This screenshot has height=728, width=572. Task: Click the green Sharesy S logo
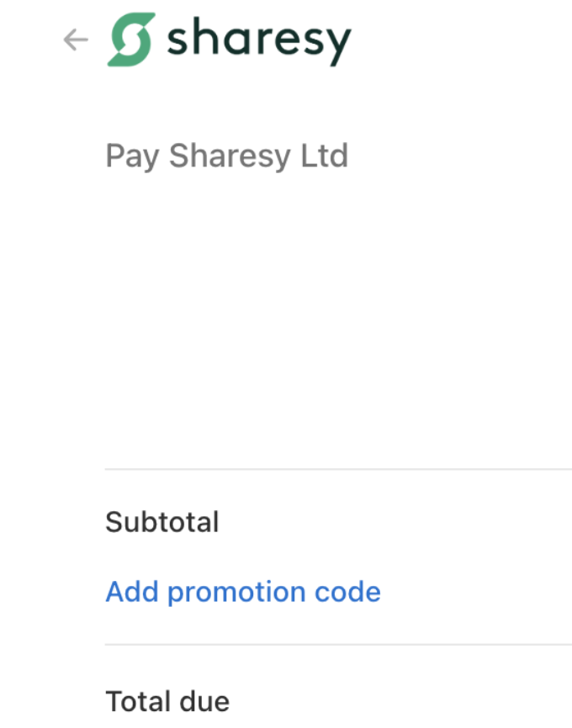(131, 40)
